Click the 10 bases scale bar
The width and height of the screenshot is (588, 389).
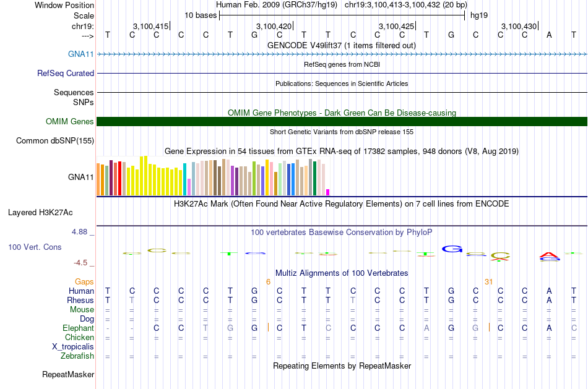342,14
